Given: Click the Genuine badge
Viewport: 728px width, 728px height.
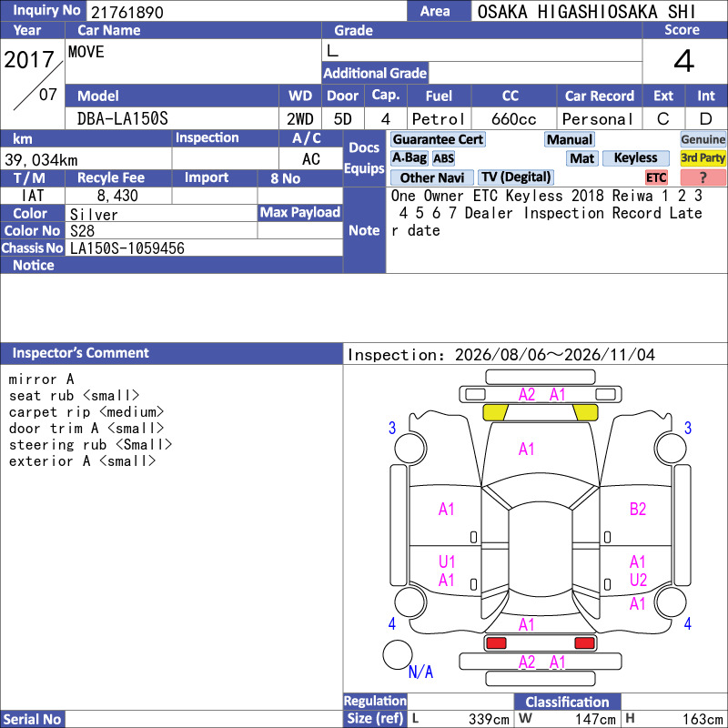Looking at the screenshot, I should (x=703, y=139).
